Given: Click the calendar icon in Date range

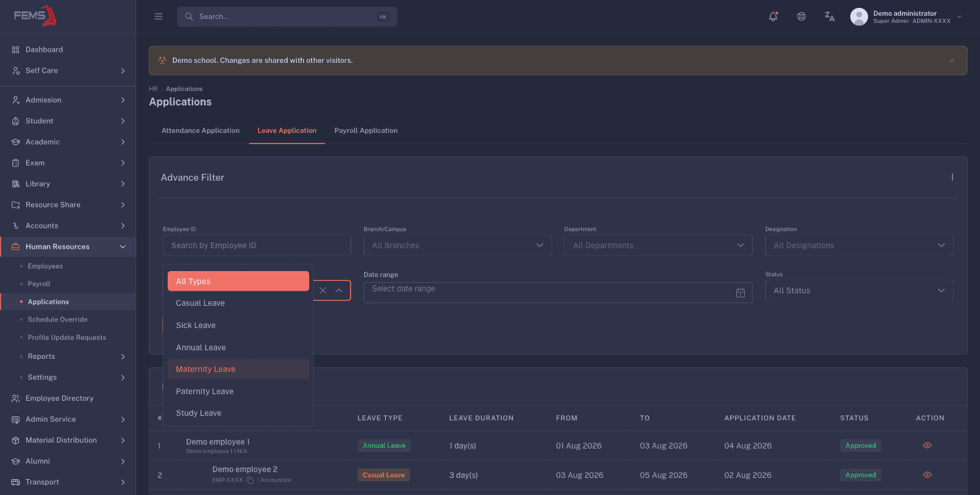Looking at the screenshot, I should [740, 293].
